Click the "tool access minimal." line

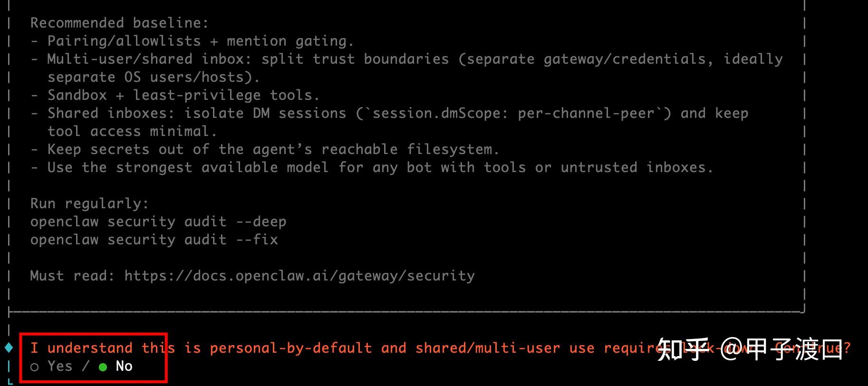[132, 131]
